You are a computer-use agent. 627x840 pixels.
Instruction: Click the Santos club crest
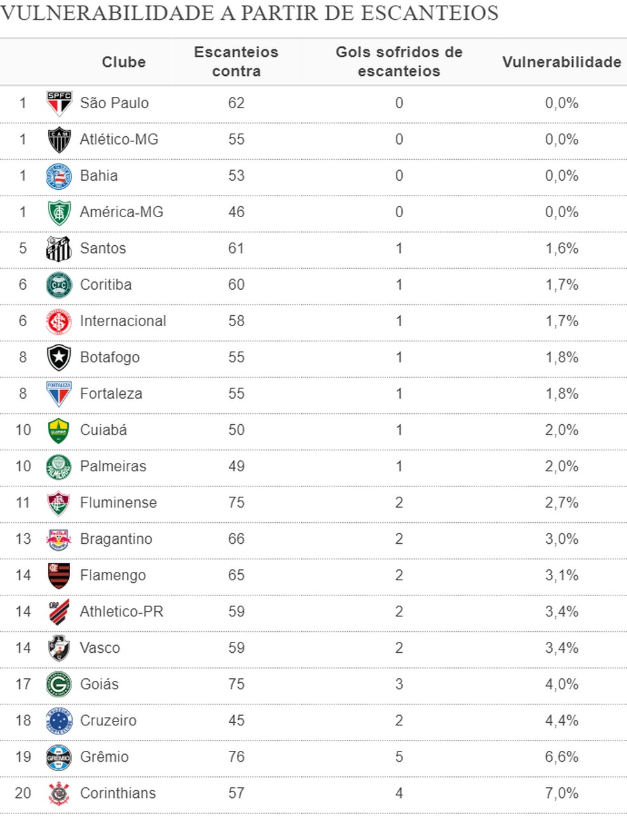click(59, 248)
